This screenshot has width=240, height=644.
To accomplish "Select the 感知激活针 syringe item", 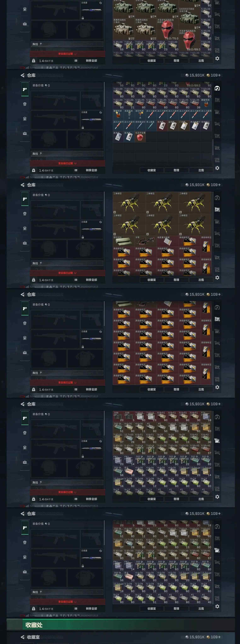I will (140, 126).
